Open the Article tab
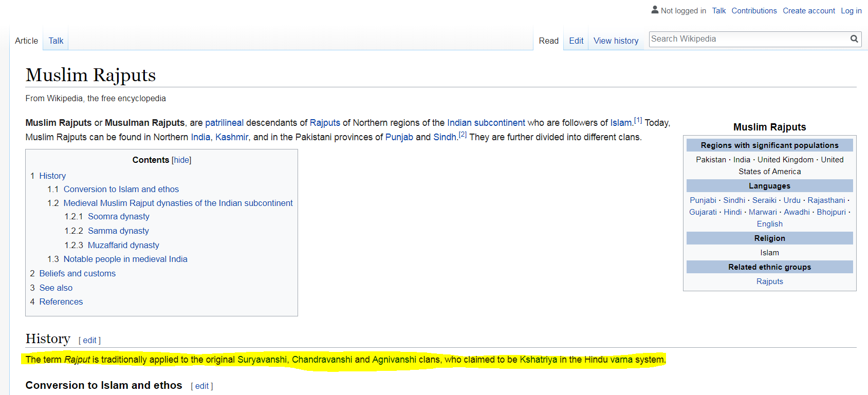The width and height of the screenshot is (868, 395). pos(26,41)
